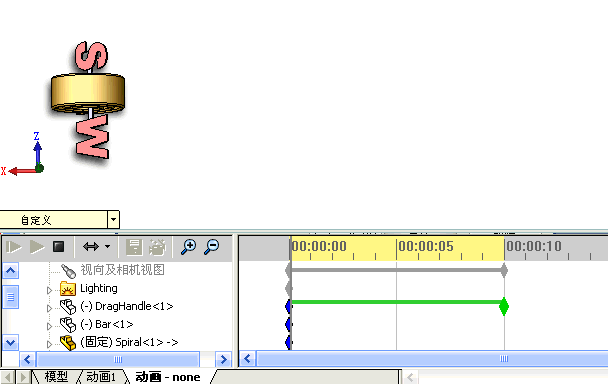Select the 视向及相机视图 tree item
Image resolution: width=608 pixels, height=384 pixels.
[x=123, y=270]
